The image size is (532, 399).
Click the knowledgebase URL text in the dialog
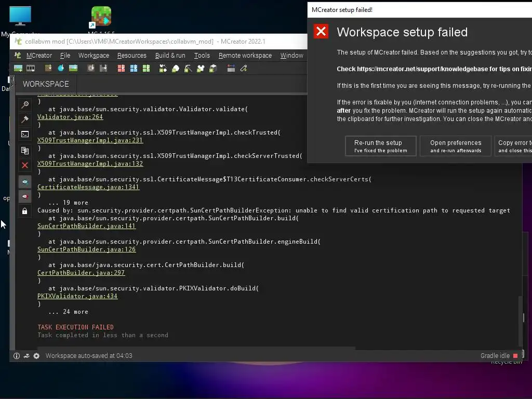(x=422, y=69)
